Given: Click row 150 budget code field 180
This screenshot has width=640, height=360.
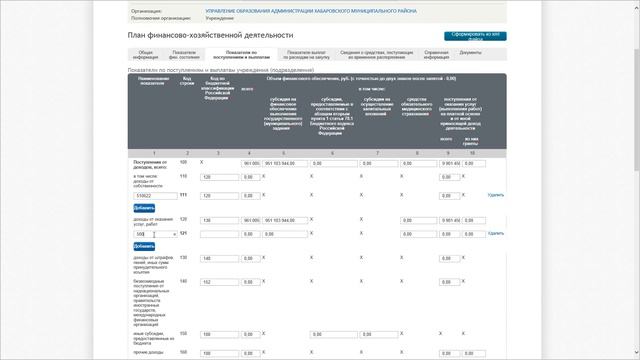Looking at the screenshot, I should [x=220, y=335].
